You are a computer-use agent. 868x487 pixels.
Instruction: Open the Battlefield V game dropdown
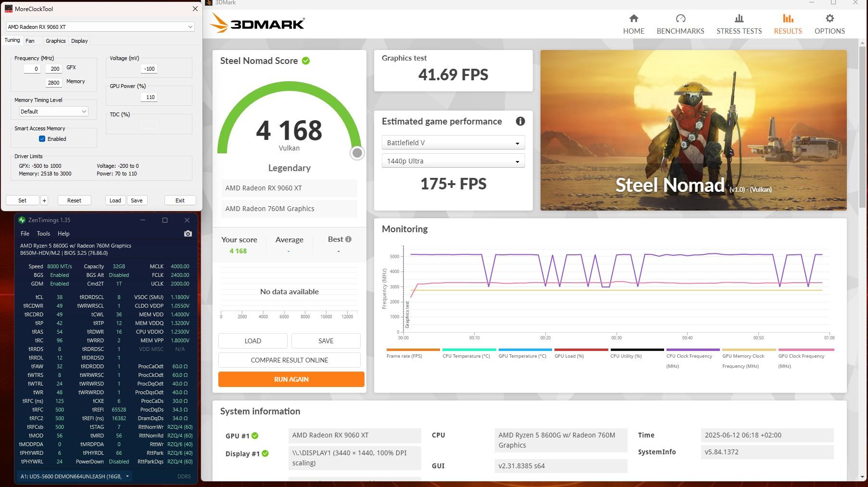[453, 143]
